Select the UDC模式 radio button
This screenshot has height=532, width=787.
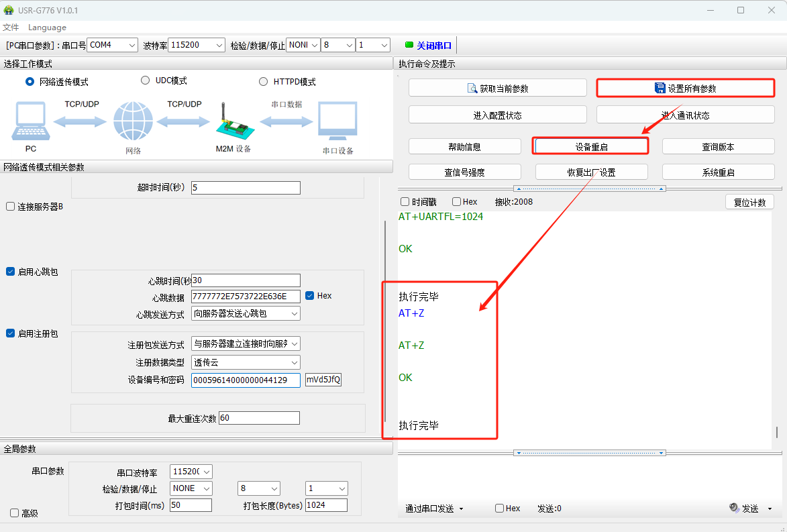point(146,81)
